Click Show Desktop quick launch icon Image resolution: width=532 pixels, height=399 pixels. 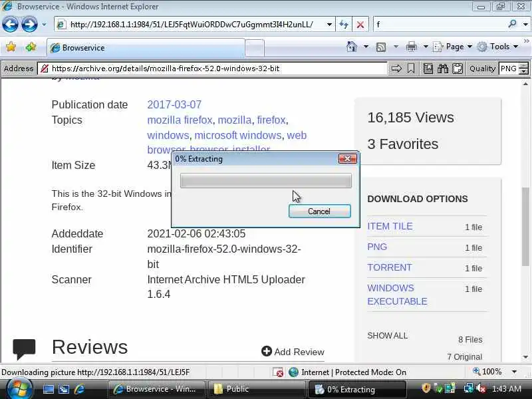[48, 389]
